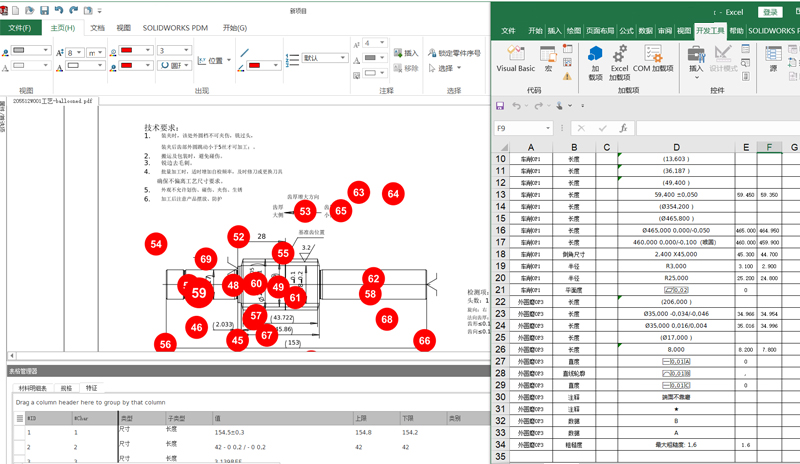Click the Excel save icon in quick access bar
Viewport: 800px width, 464px height.
tap(500, 105)
